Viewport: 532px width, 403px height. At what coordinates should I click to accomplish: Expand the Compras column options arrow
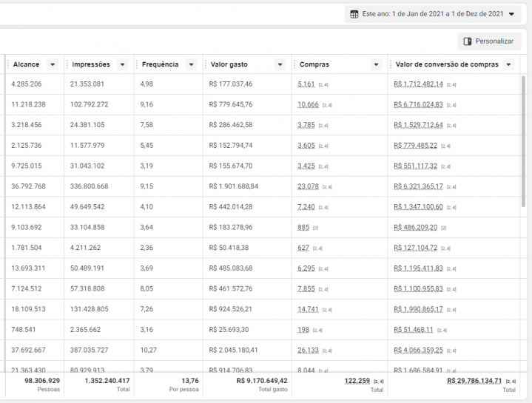375,65
